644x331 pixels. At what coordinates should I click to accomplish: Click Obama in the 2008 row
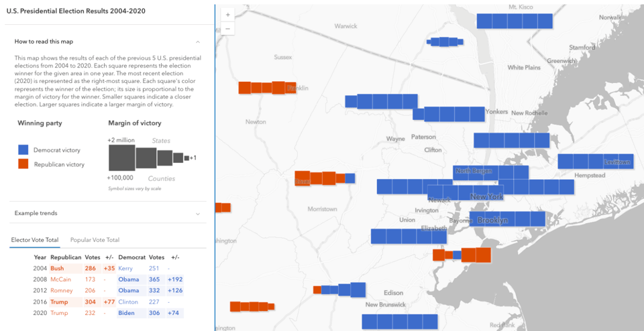(129, 279)
